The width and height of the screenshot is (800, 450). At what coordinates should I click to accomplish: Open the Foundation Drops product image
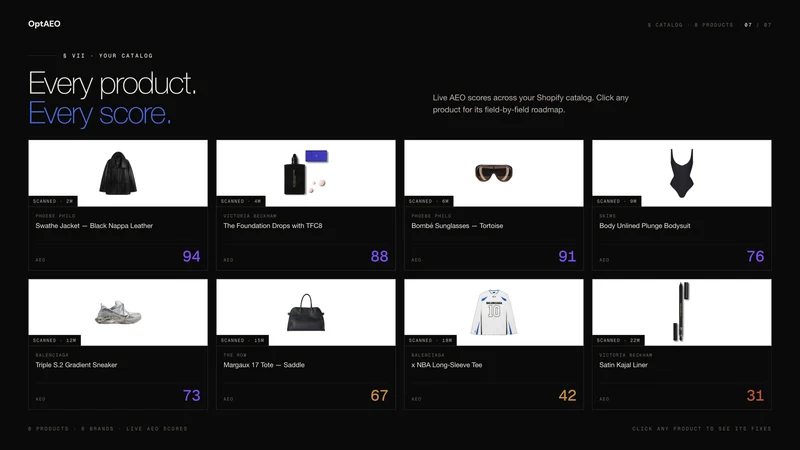(306, 173)
